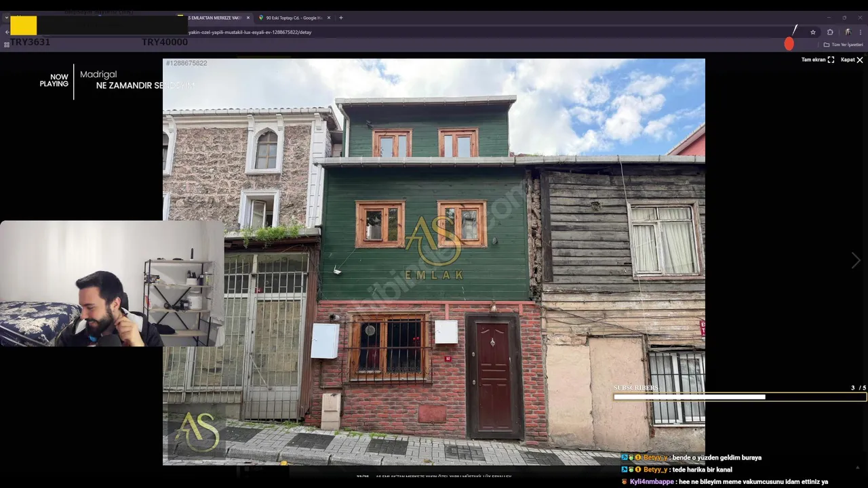This screenshot has width=868, height=488.
Task: Open the browser extensions puzzle icon
Action: [830, 32]
